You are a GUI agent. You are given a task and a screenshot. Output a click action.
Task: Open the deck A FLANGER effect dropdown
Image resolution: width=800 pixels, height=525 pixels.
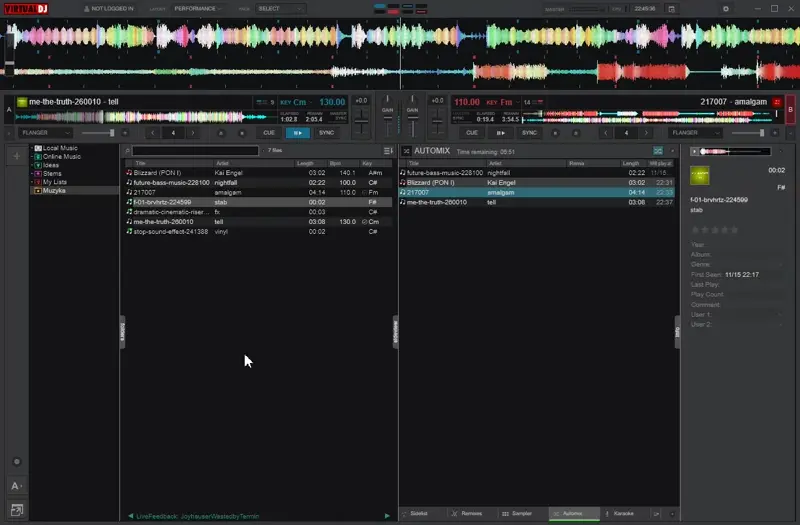(45, 133)
